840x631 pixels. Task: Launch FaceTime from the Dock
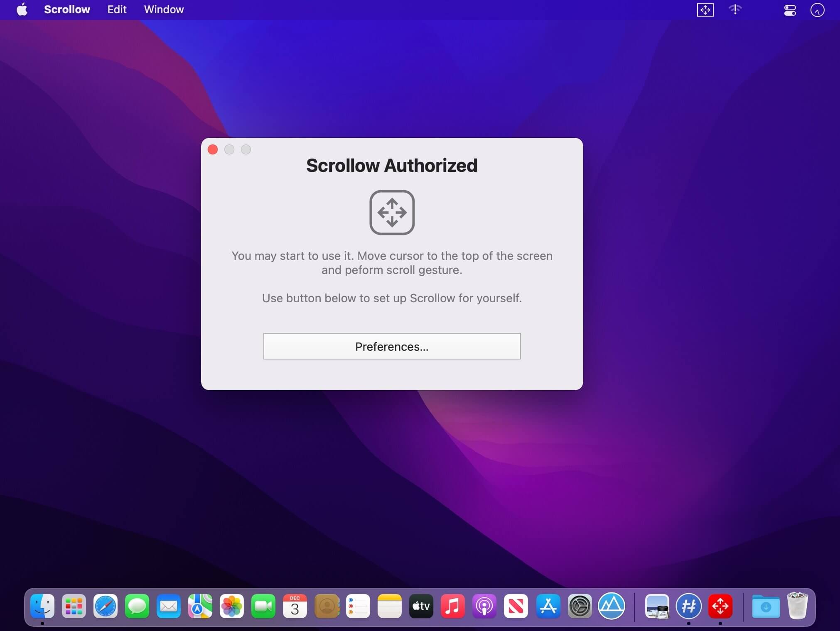(263, 607)
